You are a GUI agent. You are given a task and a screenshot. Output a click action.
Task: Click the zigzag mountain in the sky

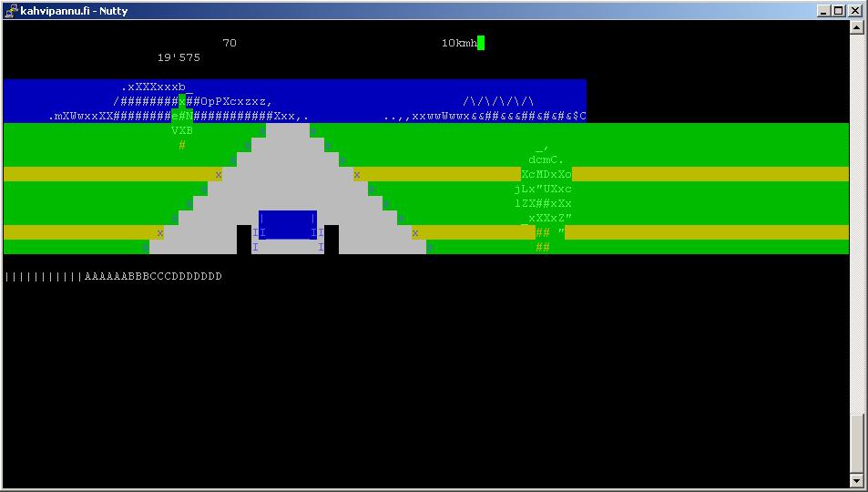coord(498,101)
